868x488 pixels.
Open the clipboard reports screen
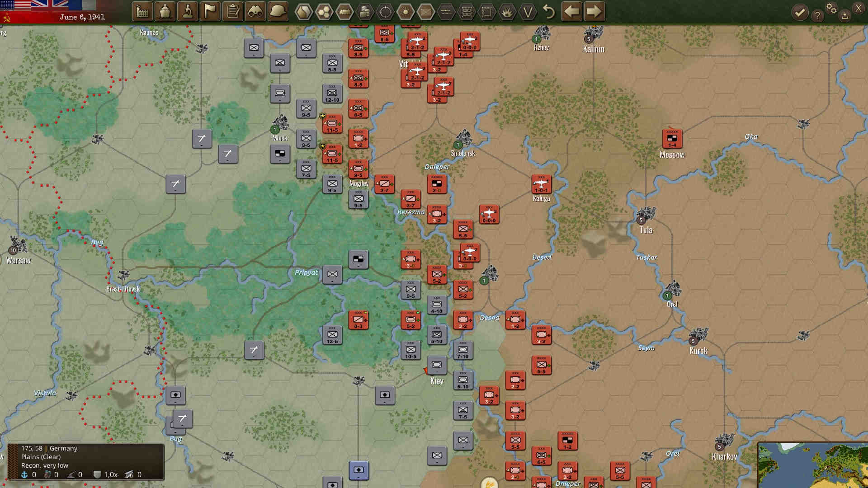coord(232,11)
